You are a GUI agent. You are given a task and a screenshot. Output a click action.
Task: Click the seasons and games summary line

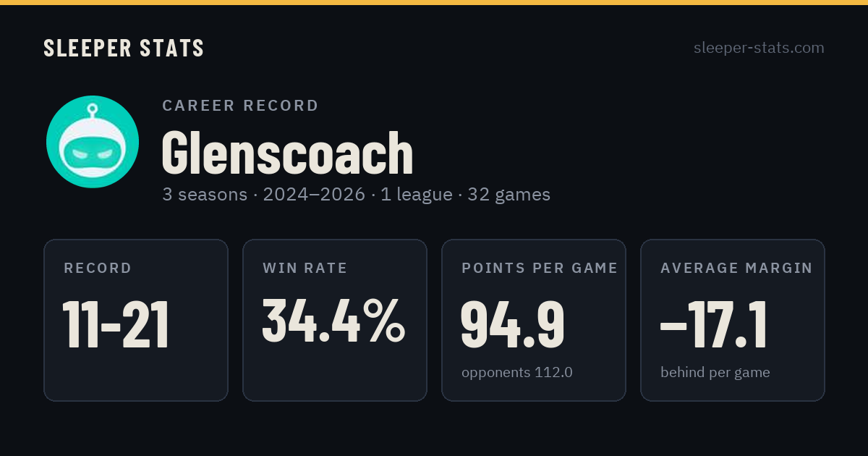(356, 195)
